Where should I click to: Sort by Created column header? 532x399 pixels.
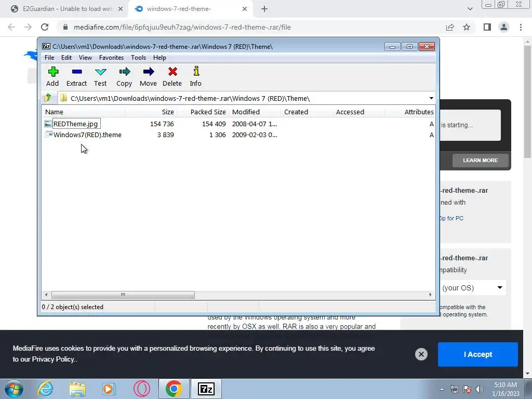307,112
